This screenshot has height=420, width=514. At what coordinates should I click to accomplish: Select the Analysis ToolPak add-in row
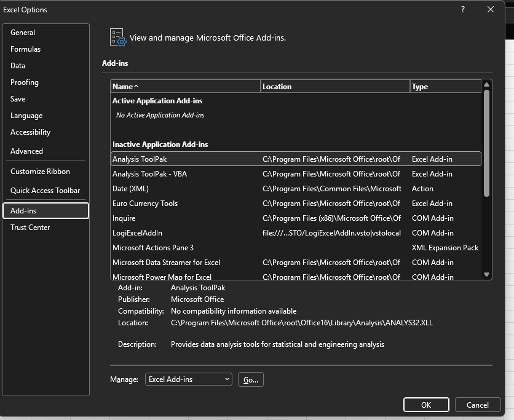coord(296,159)
